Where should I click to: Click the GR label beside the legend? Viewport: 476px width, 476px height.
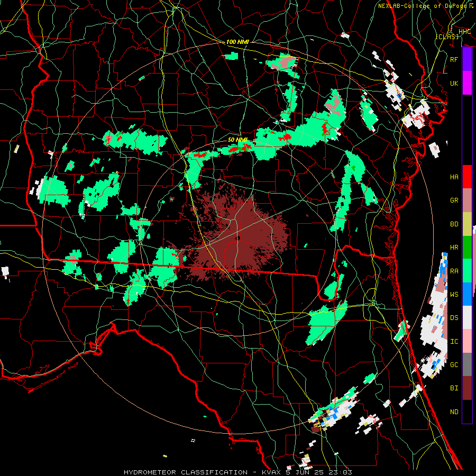pyautogui.click(x=454, y=200)
